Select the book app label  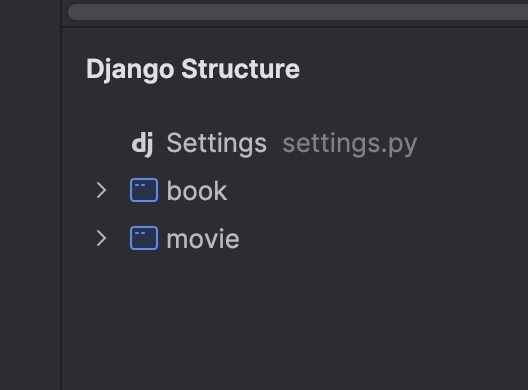[197, 191]
